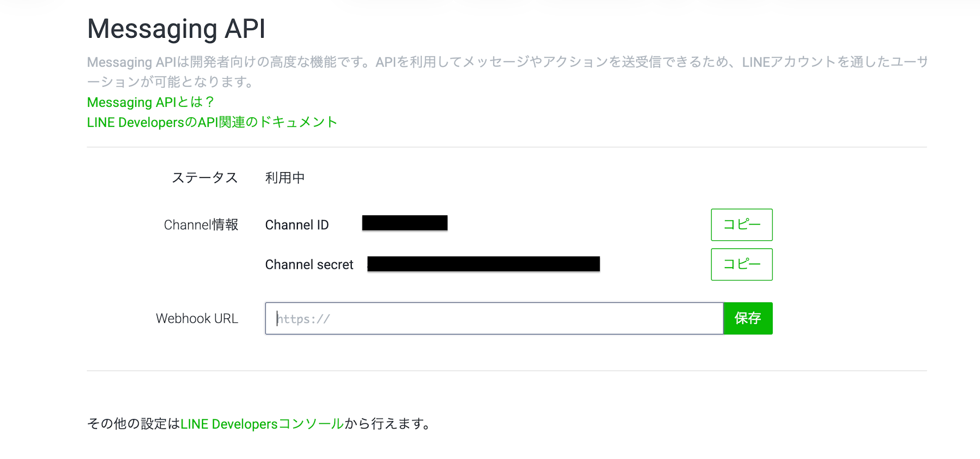This screenshot has height=459, width=980.
Task: Click the Channel情報 section label
Action: point(202,225)
